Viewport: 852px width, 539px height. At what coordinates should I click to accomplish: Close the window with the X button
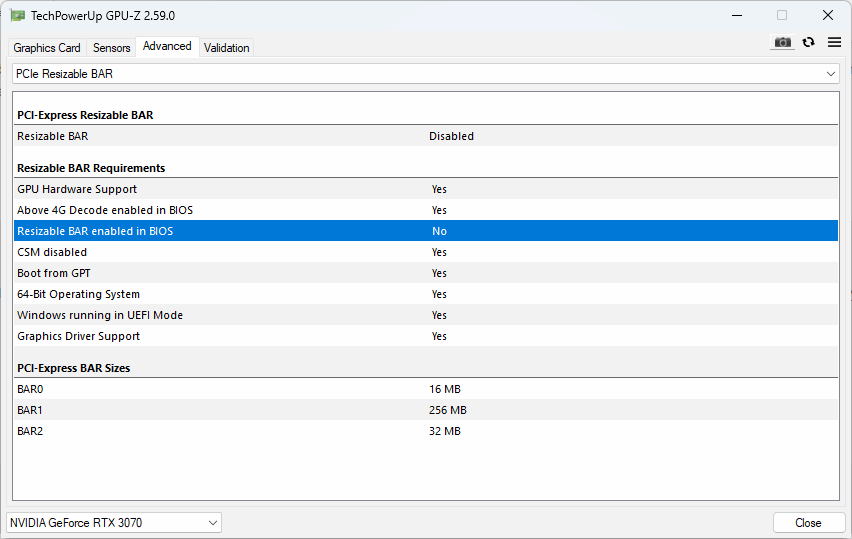click(x=828, y=15)
